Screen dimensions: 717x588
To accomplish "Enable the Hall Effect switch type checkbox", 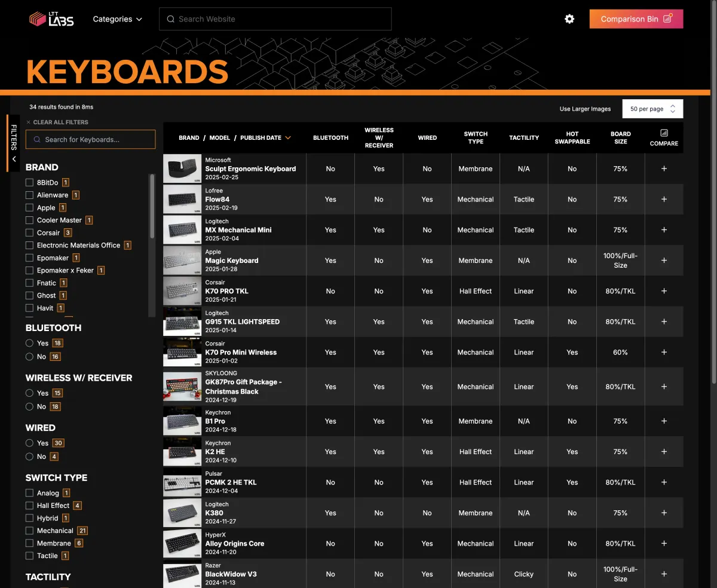I will 29,506.
